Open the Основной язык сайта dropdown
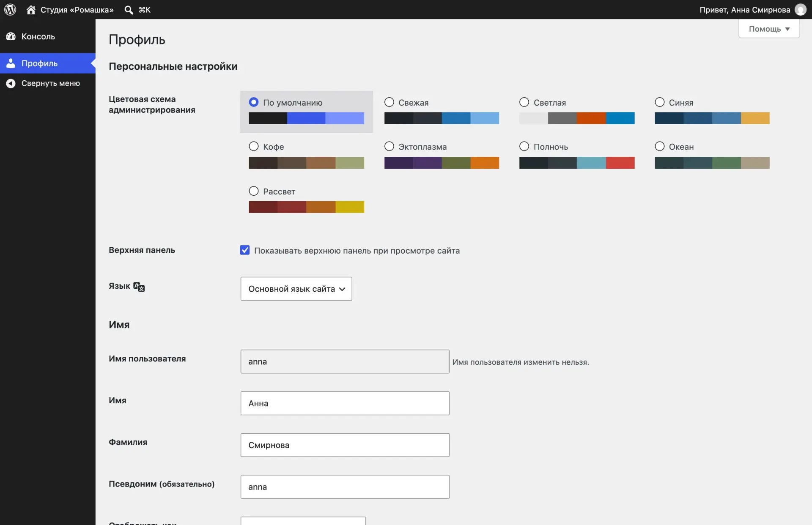 [296, 289]
